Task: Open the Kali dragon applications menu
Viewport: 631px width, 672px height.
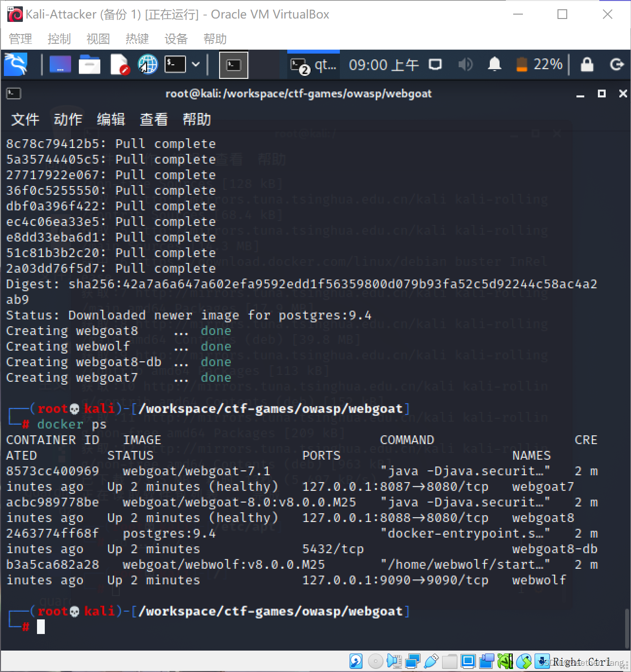Action: 16,64
